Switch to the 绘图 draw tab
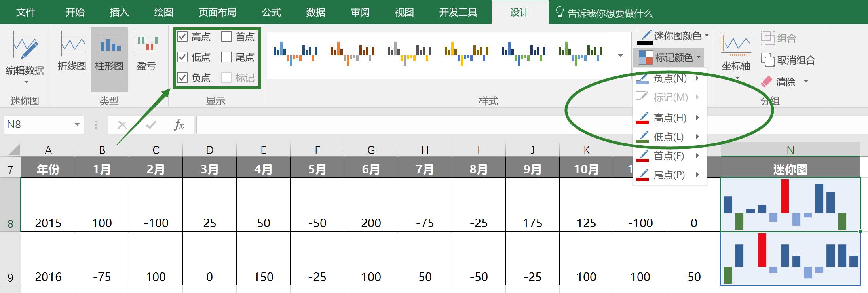Screen dimensions: 868x293 [163, 12]
